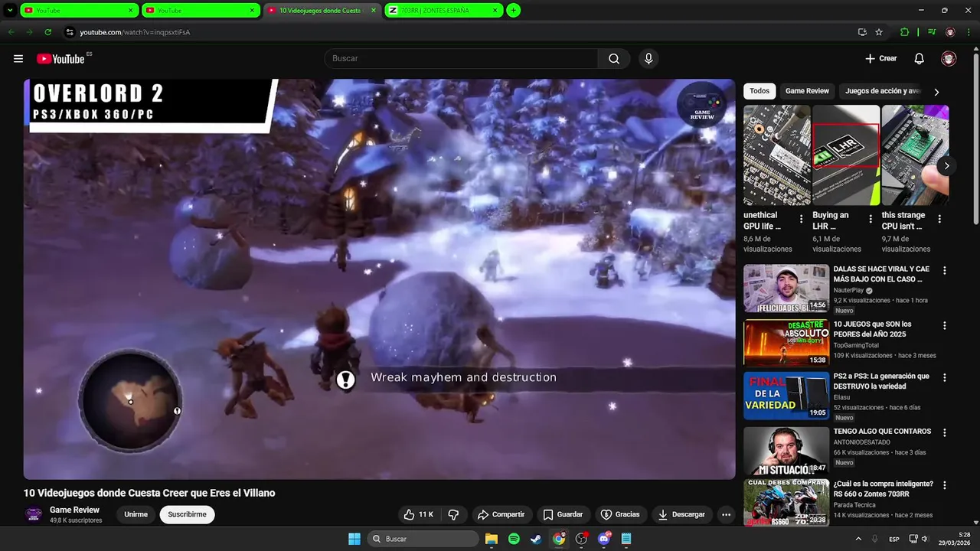The height and width of the screenshot is (551, 980).
Task: Bookmark this page with star icon
Action: pos(879,32)
